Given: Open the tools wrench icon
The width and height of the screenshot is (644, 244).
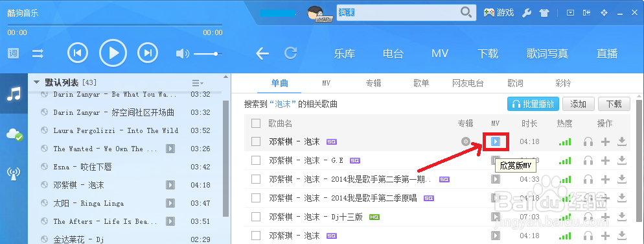Looking at the screenshot, I should coord(527,13).
